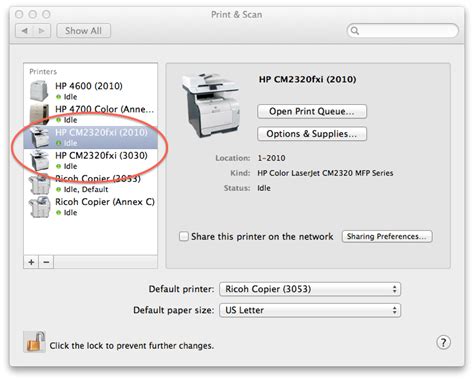Select HP 4700 Color (Anne... printer row
The image size is (474, 380).
click(x=91, y=114)
